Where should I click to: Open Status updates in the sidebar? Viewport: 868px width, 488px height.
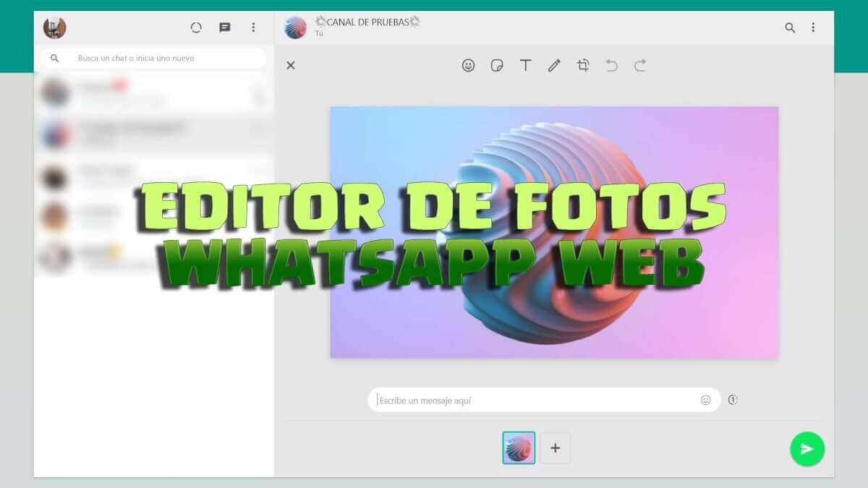(x=196, y=27)
